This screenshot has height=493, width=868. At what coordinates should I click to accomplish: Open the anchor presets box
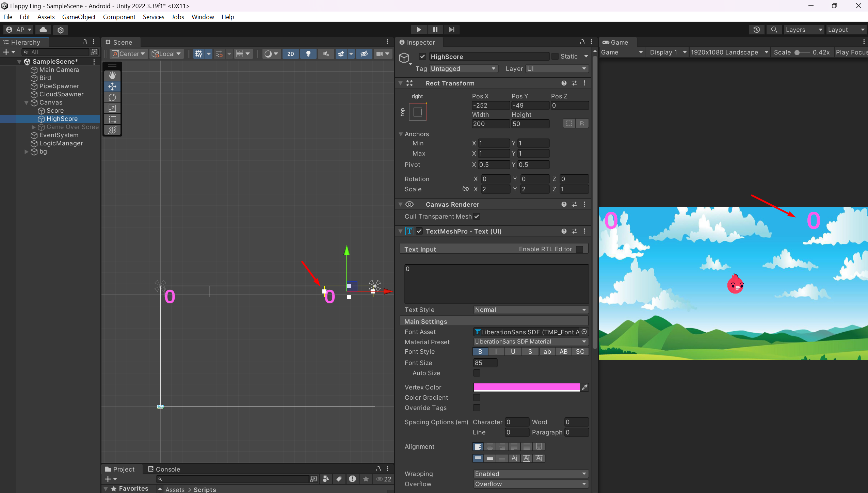tap(418, 112)
